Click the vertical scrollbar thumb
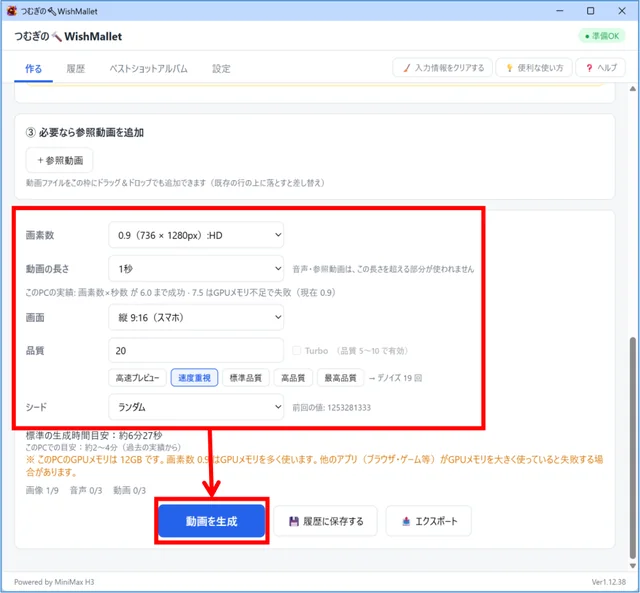This screenshot has width=640, height=593. (x=633, y=447)
